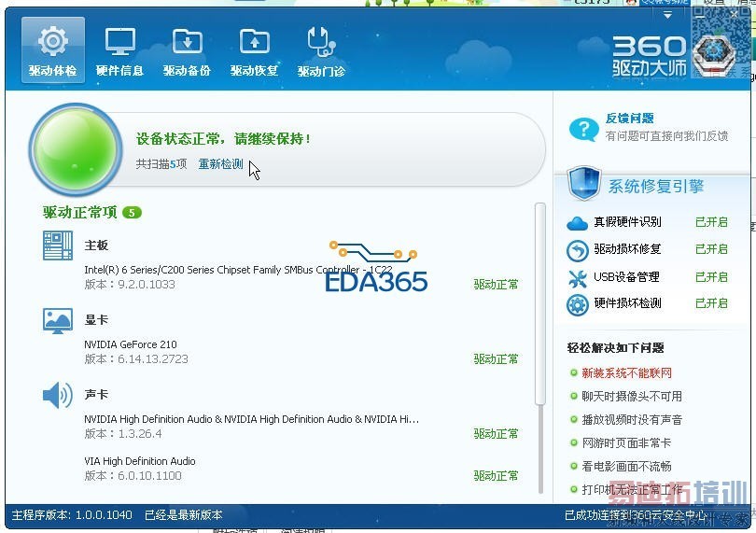This screenshot has width=756, height=533.
Task: Click 版本：9.2.0.1033 version text
Action: coord(130,285)
